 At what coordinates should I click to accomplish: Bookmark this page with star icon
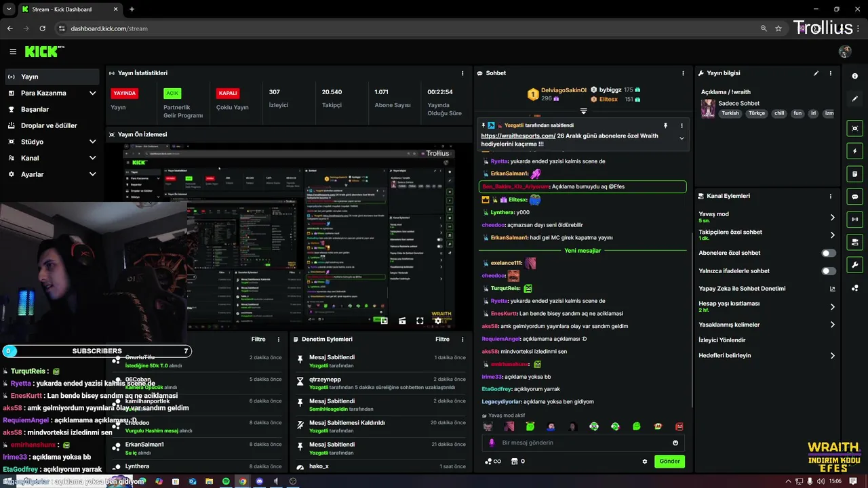[778, 28]
